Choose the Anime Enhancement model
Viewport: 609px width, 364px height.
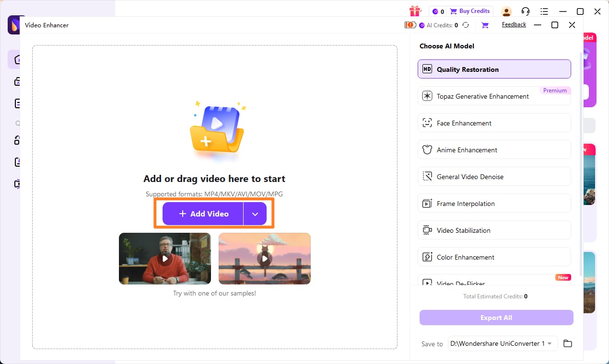[494, 149]
